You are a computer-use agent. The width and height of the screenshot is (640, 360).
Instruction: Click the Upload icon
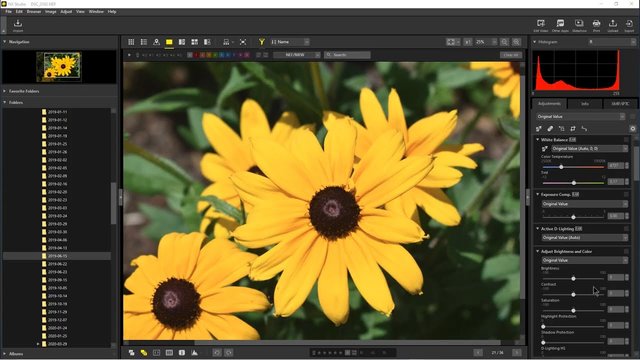tap(613, 25)
